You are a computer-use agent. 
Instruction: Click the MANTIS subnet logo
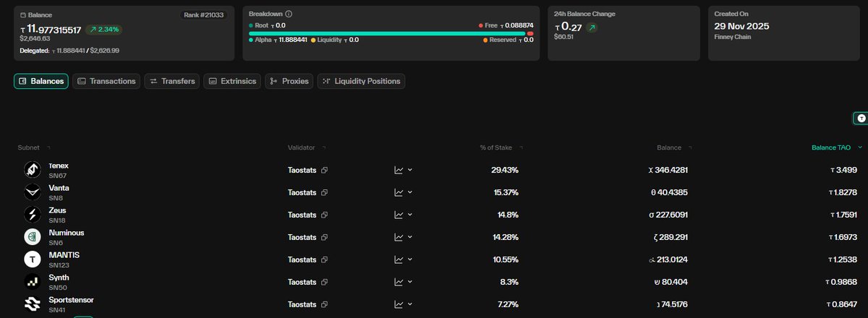click(x=32, y=259)
